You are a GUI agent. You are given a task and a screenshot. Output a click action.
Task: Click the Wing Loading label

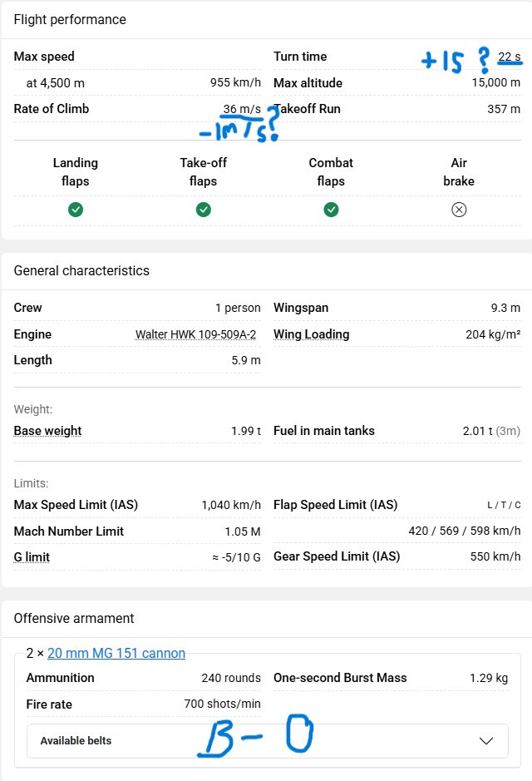(311, 334)
